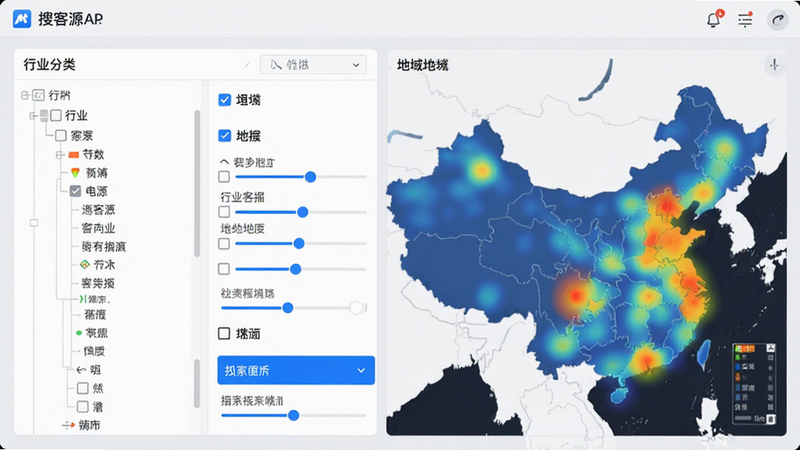Click the upper tree scrollbar thumb

(197, 184)
